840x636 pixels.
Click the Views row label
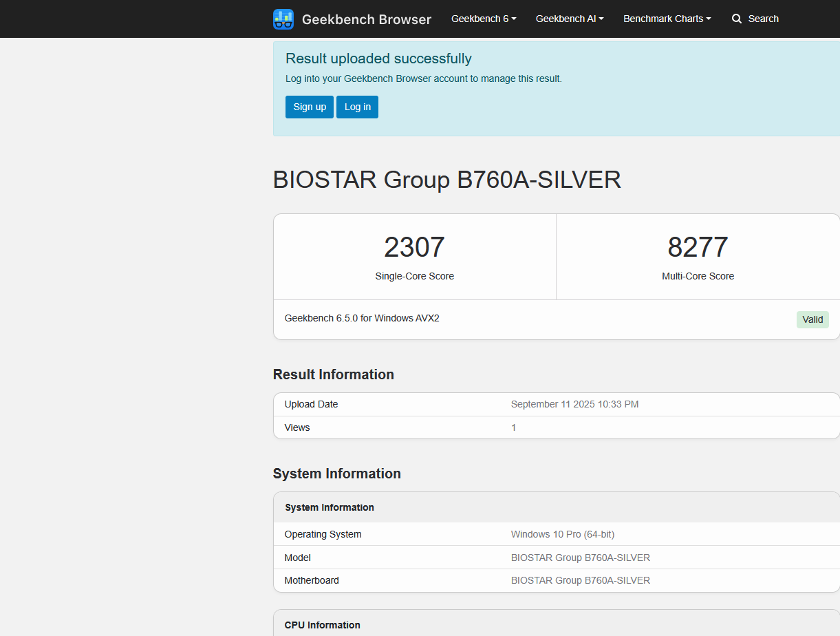coord(297,427)
